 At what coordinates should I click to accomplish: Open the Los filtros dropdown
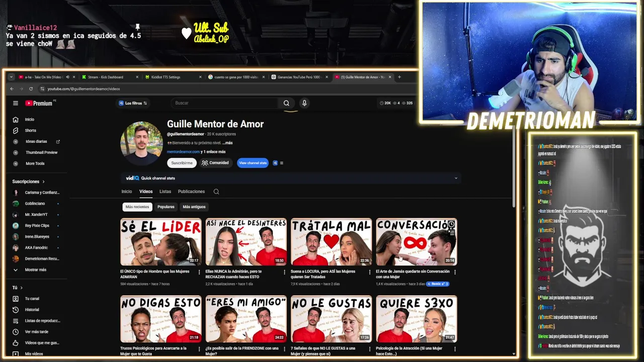133,103
